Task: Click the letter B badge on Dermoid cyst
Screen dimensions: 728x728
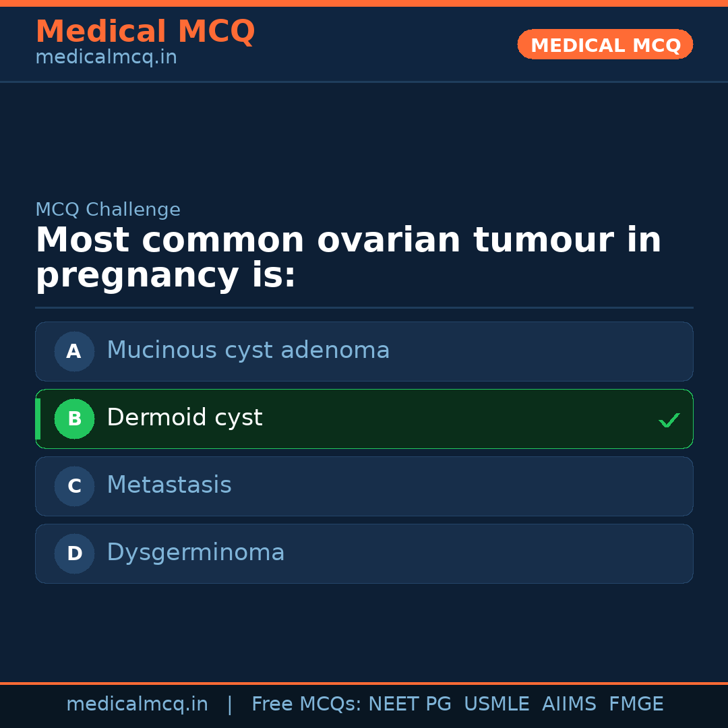Action: click(74, 419)
